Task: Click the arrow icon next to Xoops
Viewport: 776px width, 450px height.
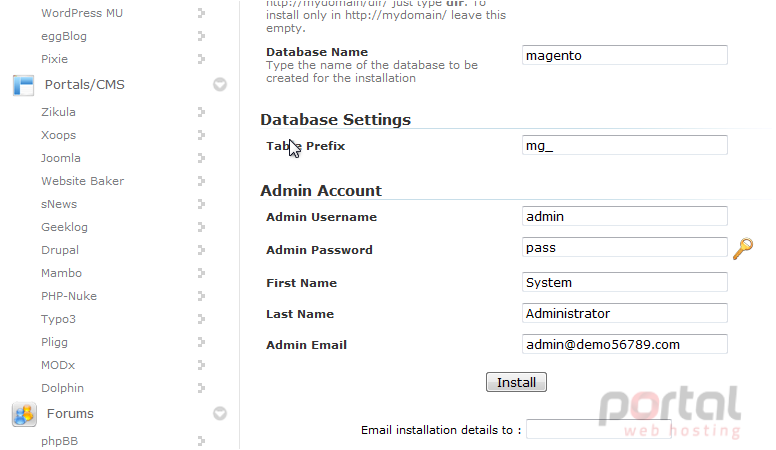Action: (x=201, y=135)
